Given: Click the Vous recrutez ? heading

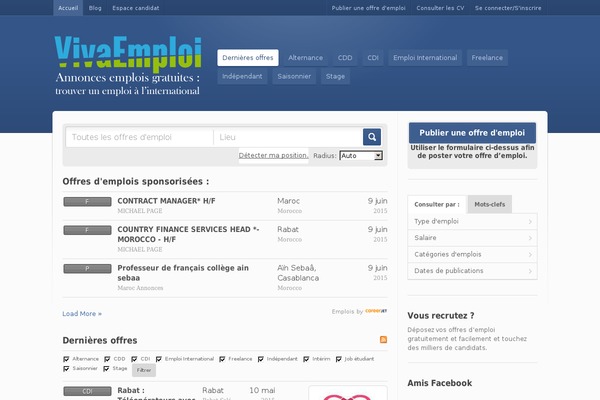Looking at the screenshot, I should (441, 315).
